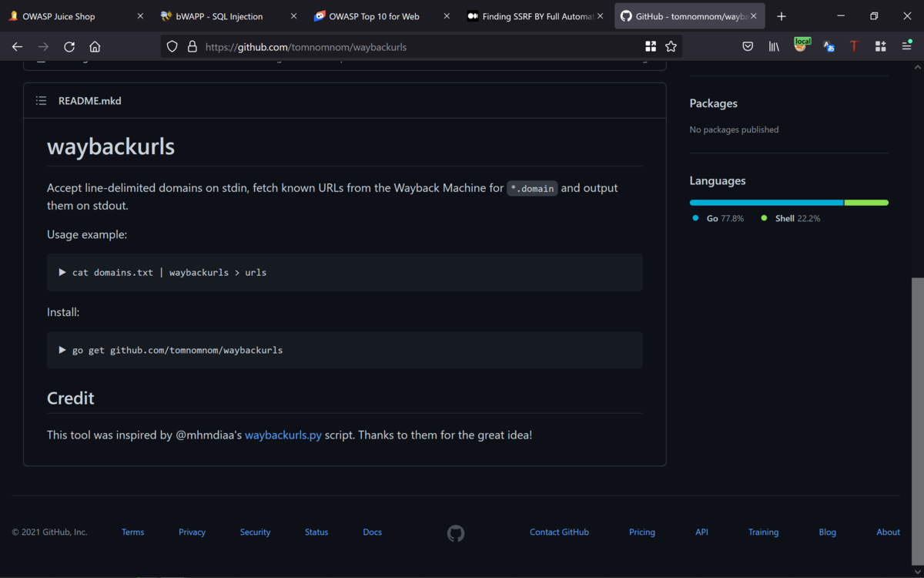The height and width of the screenshot is (578, 924).
Task: Go to the browser home page icon
Action: pyautogui.click(x=95, y=47)
